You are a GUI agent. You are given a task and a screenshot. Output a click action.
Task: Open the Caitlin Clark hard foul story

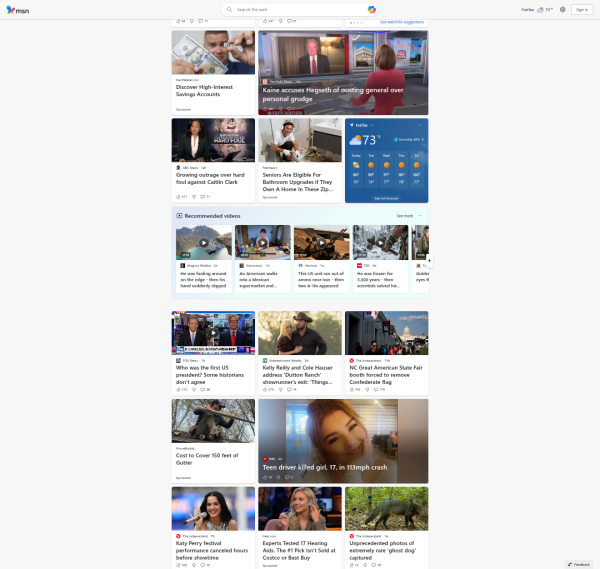coord(210,178)
